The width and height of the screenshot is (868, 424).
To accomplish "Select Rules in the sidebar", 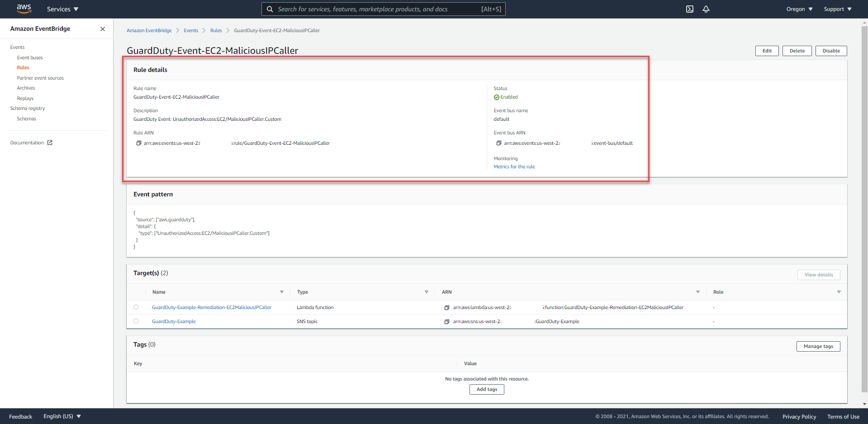I will [23, 68].
